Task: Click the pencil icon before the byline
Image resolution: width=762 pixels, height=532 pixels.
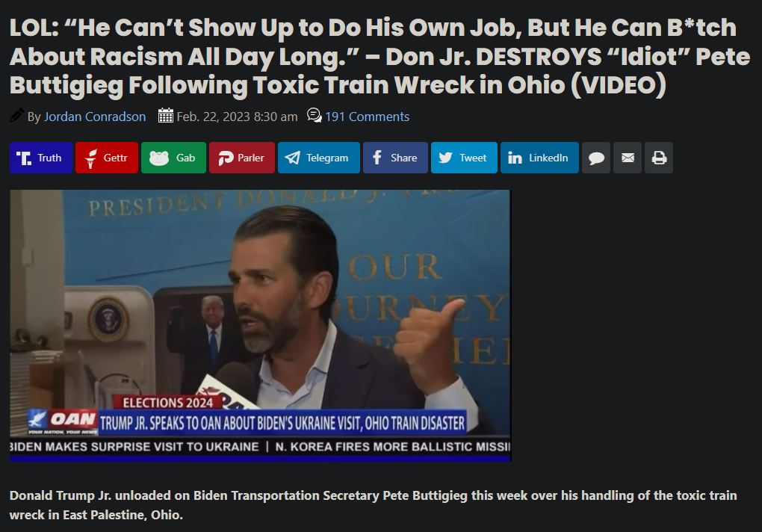Action: [x=17, y=116]
